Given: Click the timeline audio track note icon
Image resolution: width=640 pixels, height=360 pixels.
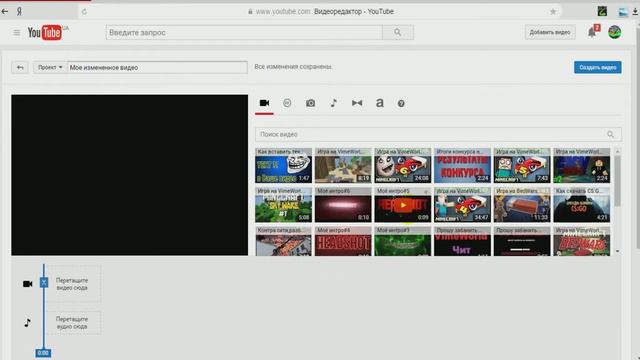Looking at the screenshot, I should (27, 323).
